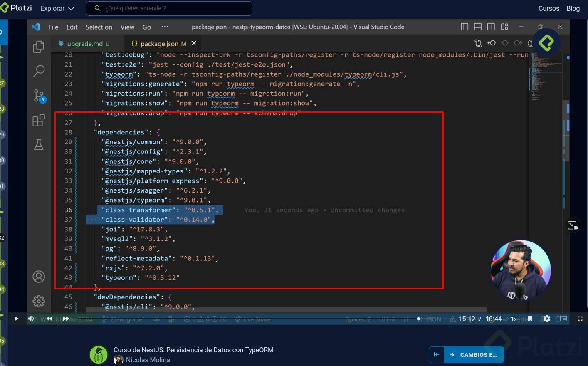Viewport: 588px width, 366px height.
Task: Click the "reflect-metadata" dependency line
Action: point(160,258)
